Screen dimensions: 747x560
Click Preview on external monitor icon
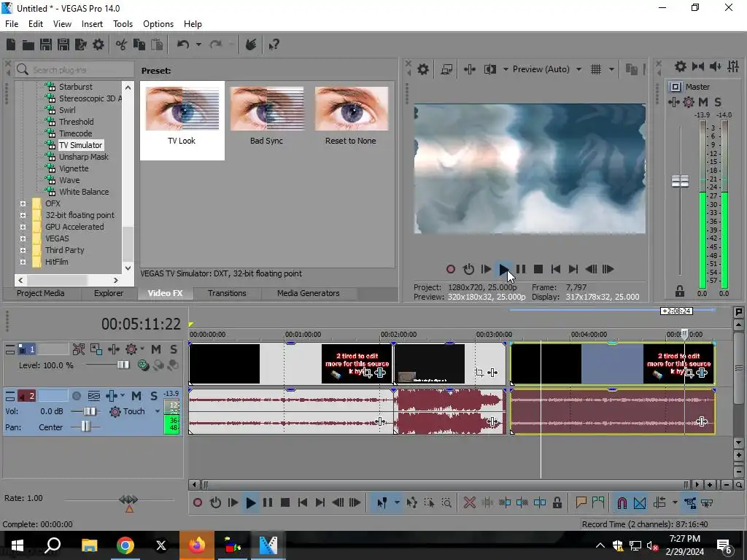pos(447,69)
